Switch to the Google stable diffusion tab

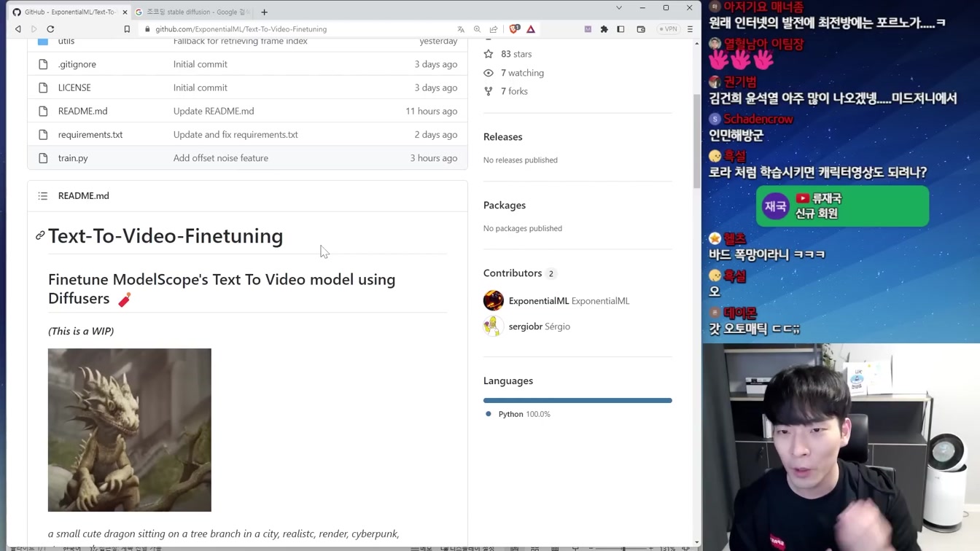click(x=194, y=12)
